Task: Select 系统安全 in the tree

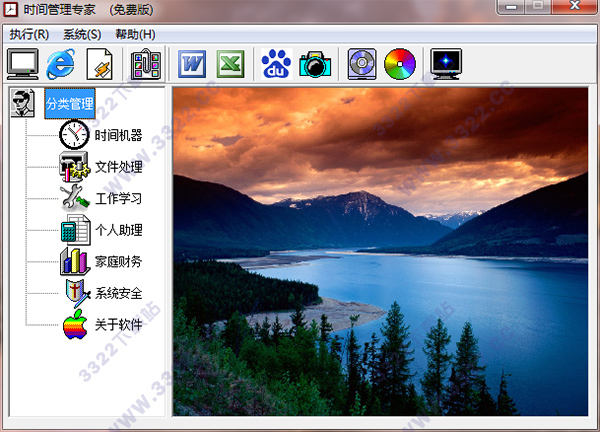Action: (119, 293)
